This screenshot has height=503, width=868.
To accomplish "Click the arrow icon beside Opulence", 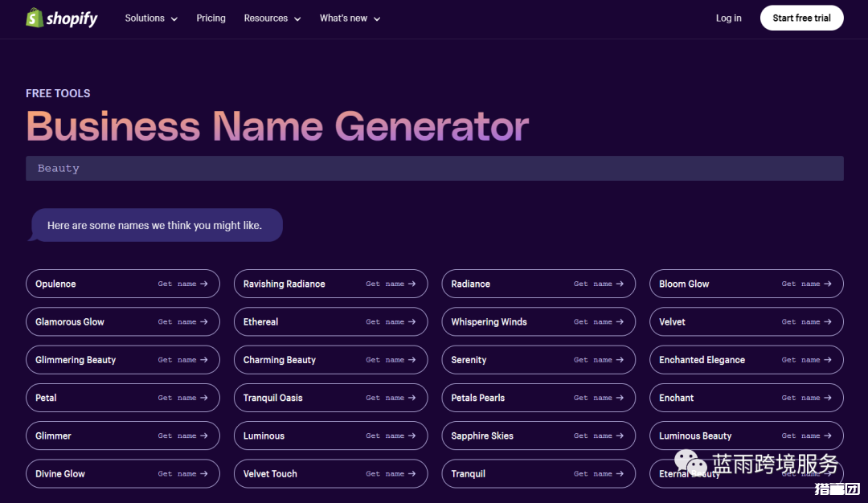I will (204, 284).
